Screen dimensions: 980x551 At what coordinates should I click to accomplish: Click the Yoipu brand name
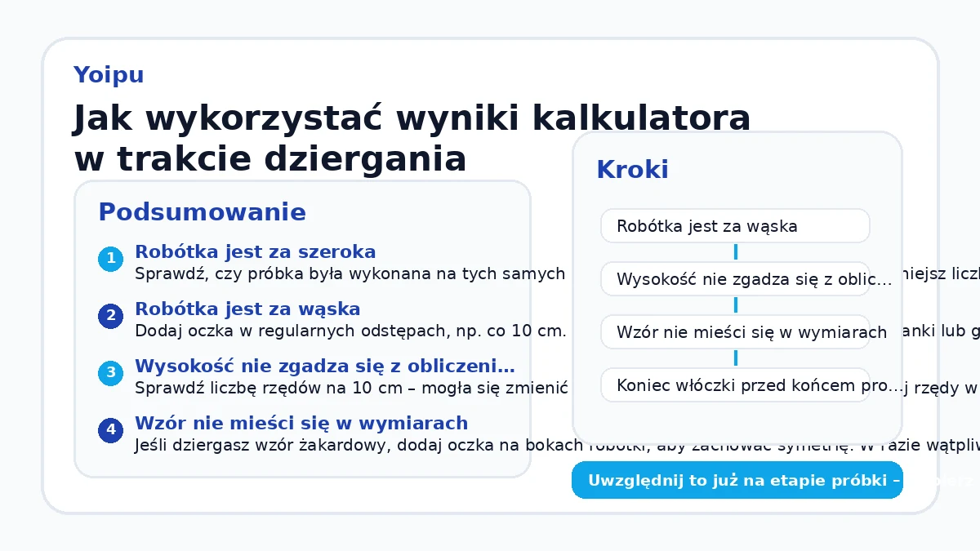click(x=109, y=75)
